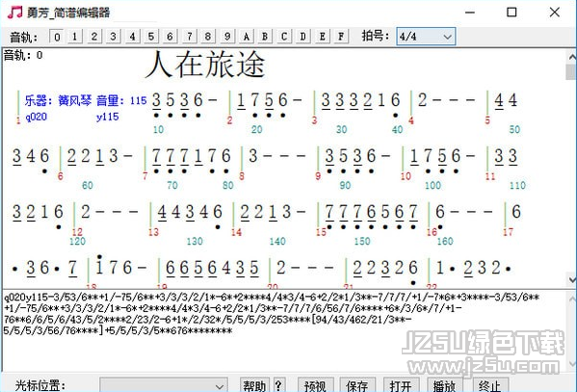Click the 帮助 help button
577x392 pixels.
(254, 385)
